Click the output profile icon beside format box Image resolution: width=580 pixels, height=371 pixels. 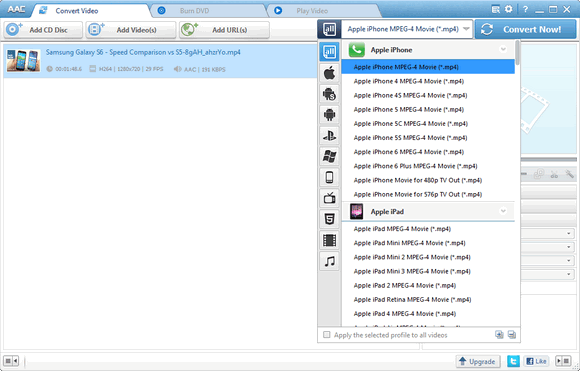[329, 29]
